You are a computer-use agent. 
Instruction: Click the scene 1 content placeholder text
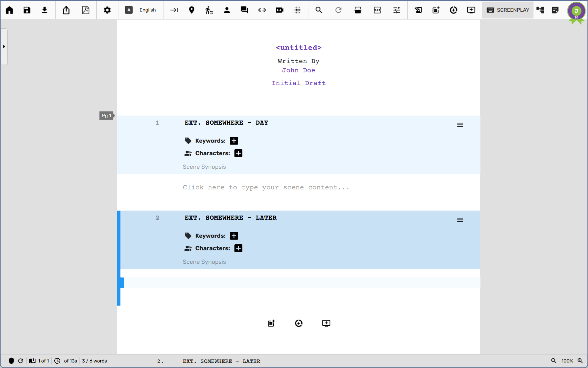click(266, 187)
